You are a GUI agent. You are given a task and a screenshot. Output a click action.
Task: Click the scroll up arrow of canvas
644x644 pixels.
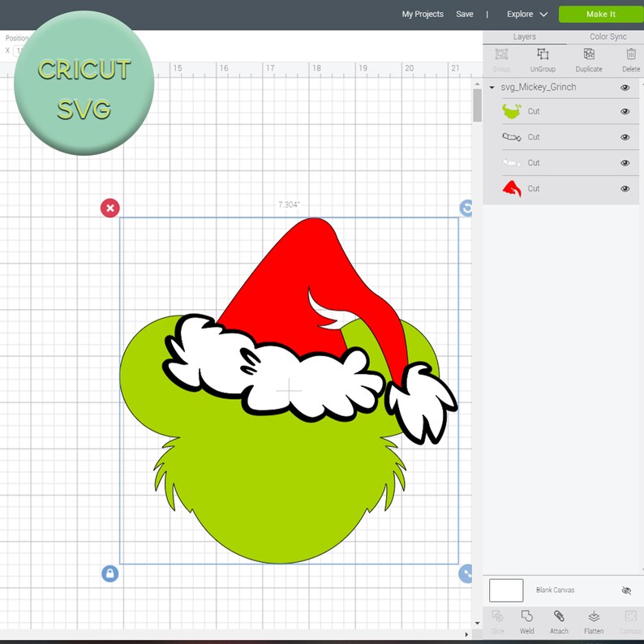(477, 84)
